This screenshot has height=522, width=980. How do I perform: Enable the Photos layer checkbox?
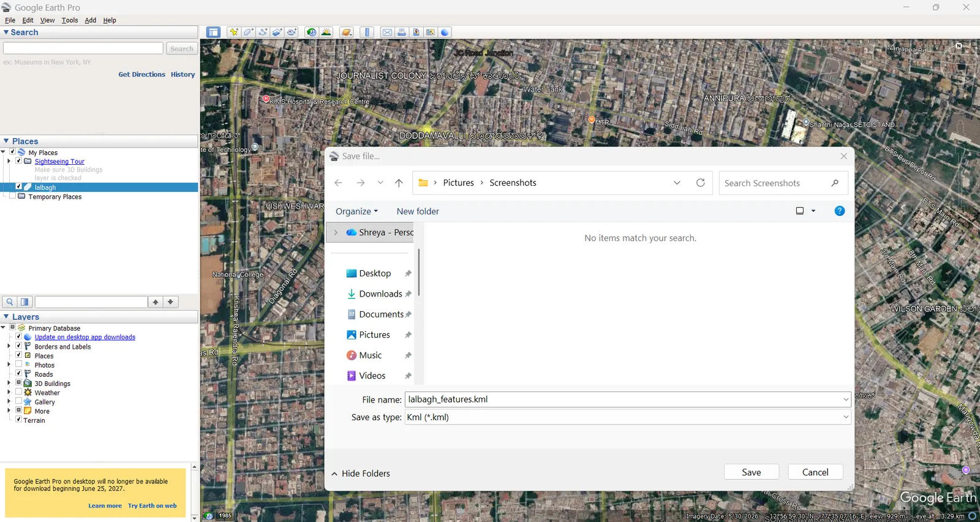point(18,364)
